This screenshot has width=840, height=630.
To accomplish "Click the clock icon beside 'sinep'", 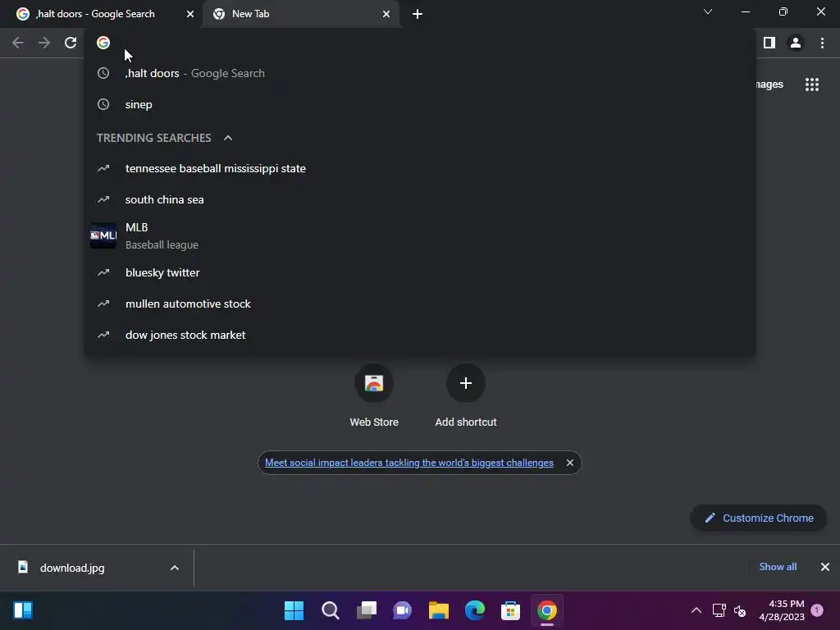I will pyautogui.click(x=103, y=104).
